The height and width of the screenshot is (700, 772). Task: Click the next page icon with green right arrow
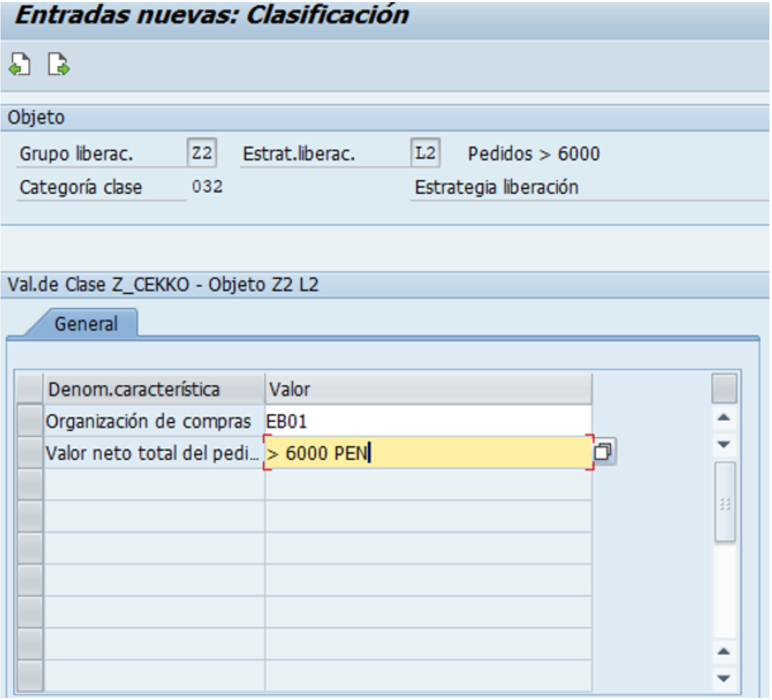(x=58, y=65)
